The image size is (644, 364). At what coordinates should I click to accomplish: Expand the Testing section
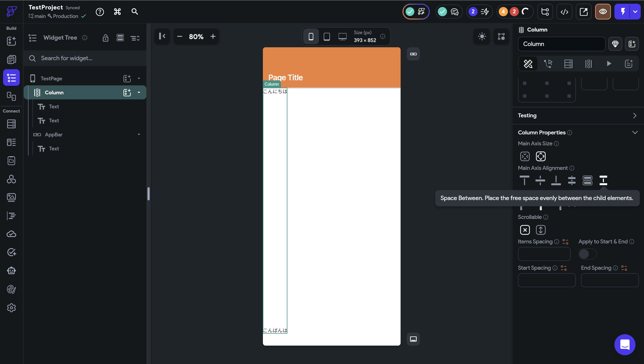tap(635, 116)
